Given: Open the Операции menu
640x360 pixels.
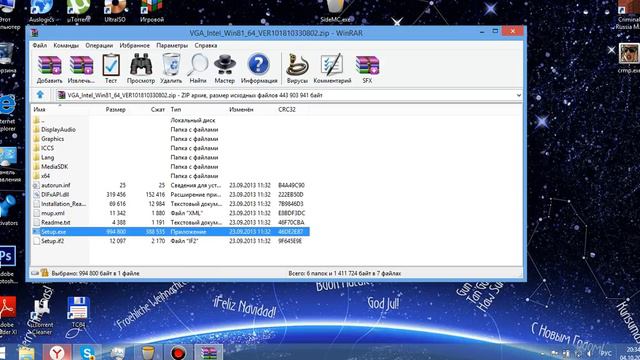Looking at the screenshot, I should coord(99,45).
